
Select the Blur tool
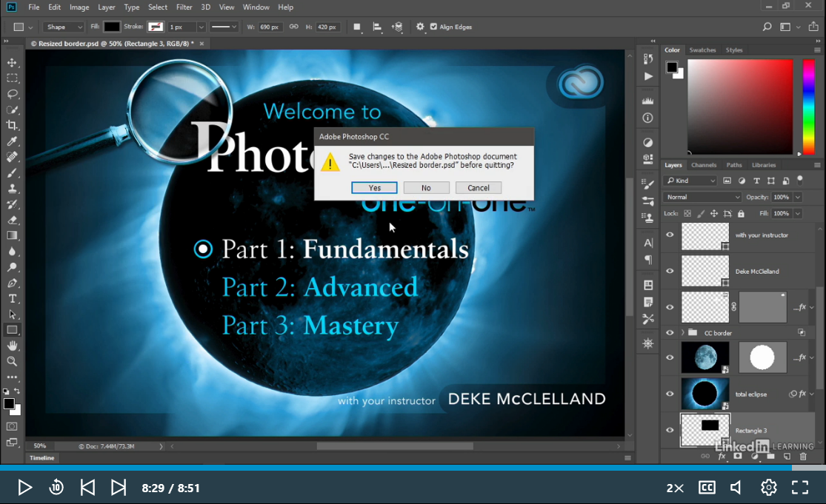[12, 252]
